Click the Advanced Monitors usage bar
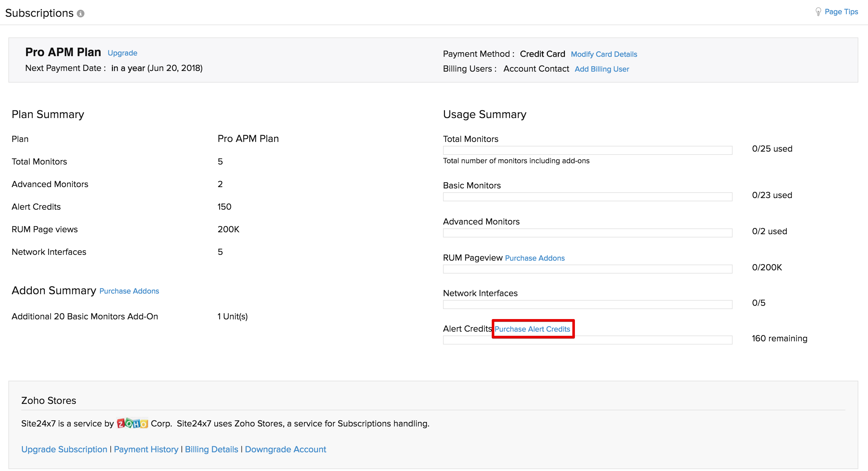868x471 pixels. pos(587,233)
